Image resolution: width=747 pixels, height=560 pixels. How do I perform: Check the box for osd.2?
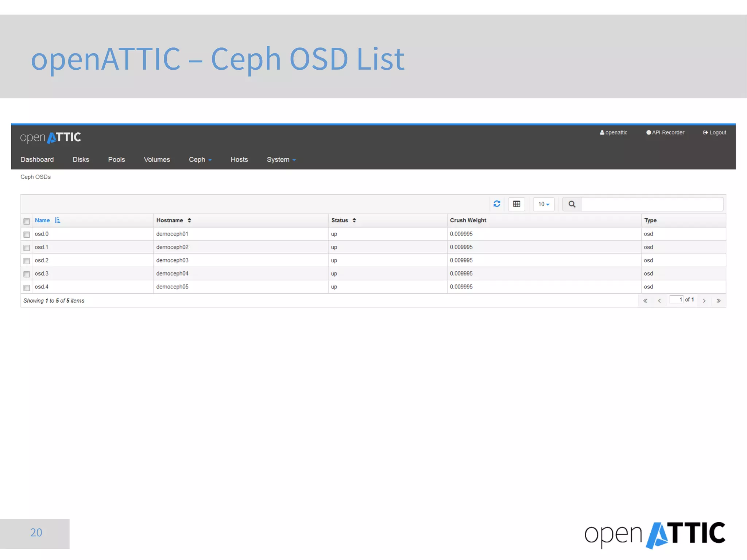[26, 261]
